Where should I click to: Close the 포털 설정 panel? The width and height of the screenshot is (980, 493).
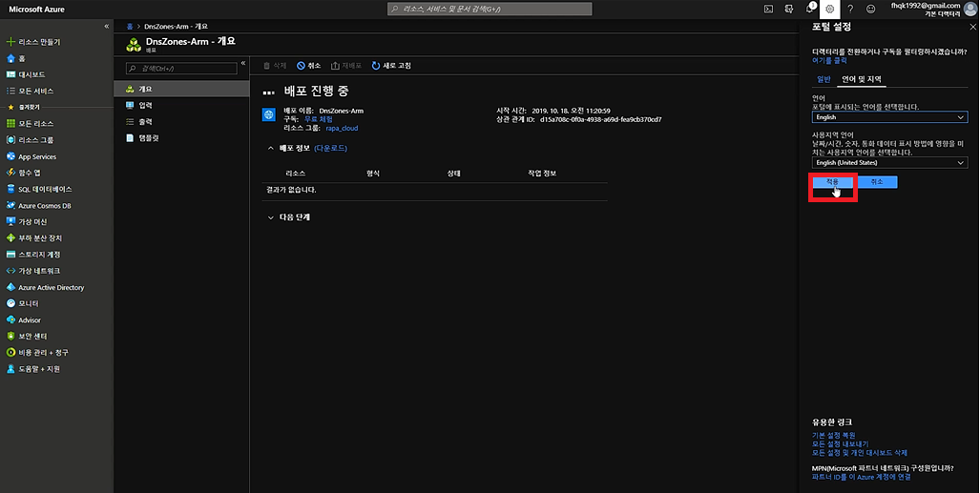(x=972, y=27)
